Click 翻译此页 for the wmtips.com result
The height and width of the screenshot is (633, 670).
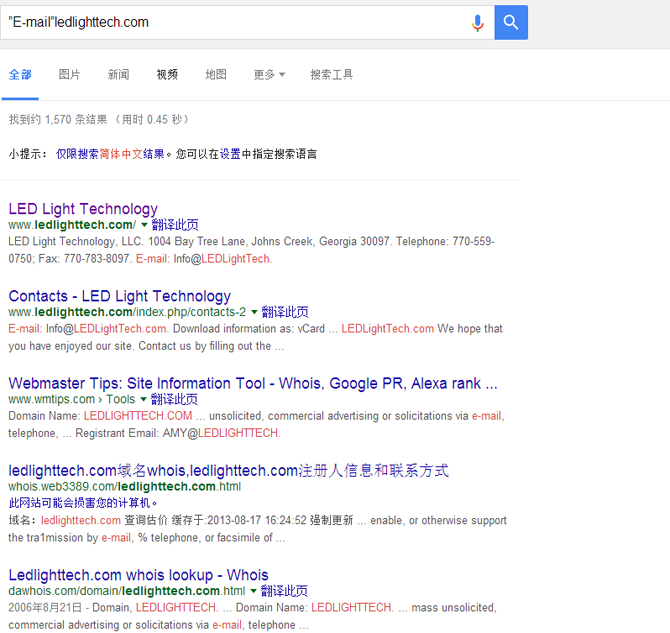(x=174, y=399)
